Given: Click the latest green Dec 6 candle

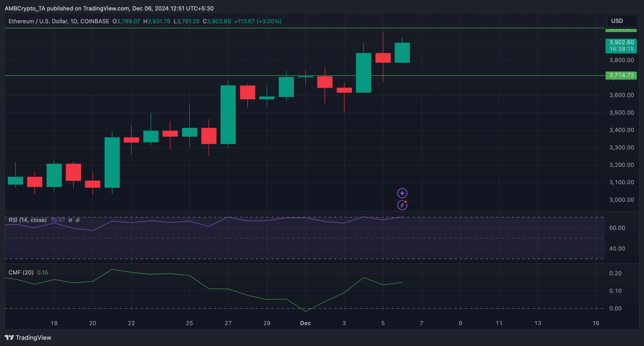Looking at the screenshot, I should pyautogui.click(x=402, y=53).
